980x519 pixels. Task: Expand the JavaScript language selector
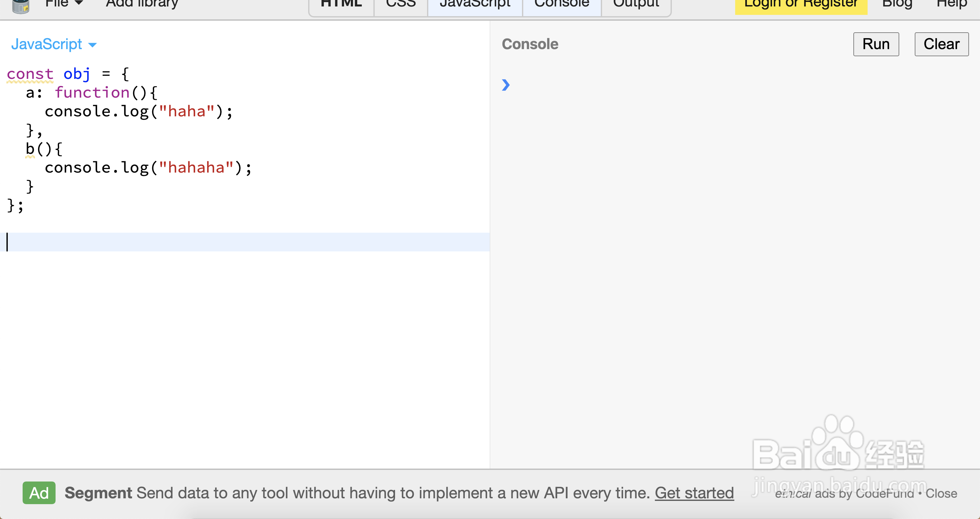coord(54,45)
